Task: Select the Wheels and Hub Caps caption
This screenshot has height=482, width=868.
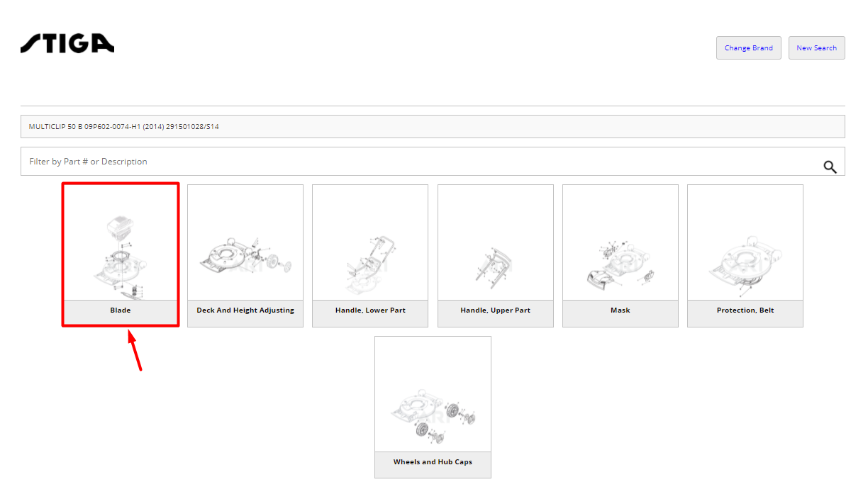Action: (433, 462)
